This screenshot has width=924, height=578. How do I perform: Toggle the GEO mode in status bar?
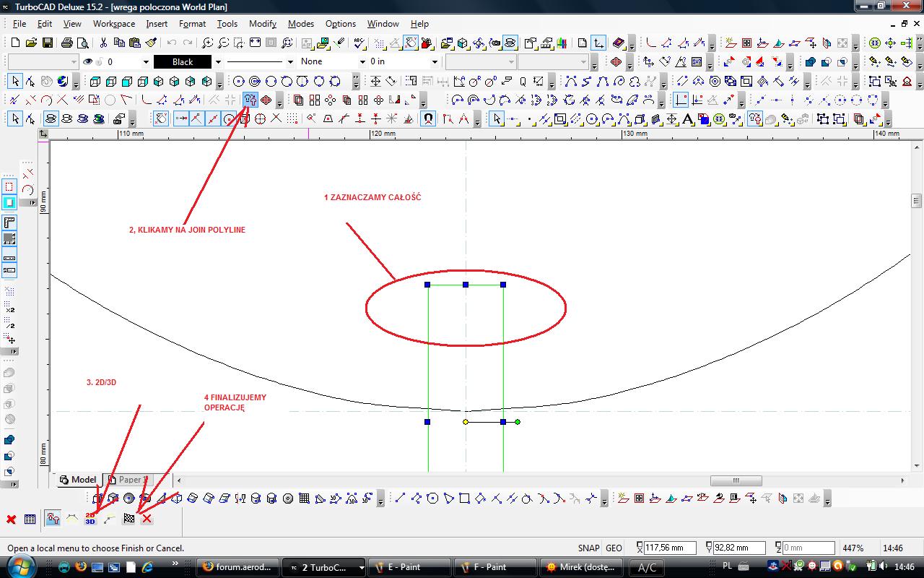pos(614,548)
